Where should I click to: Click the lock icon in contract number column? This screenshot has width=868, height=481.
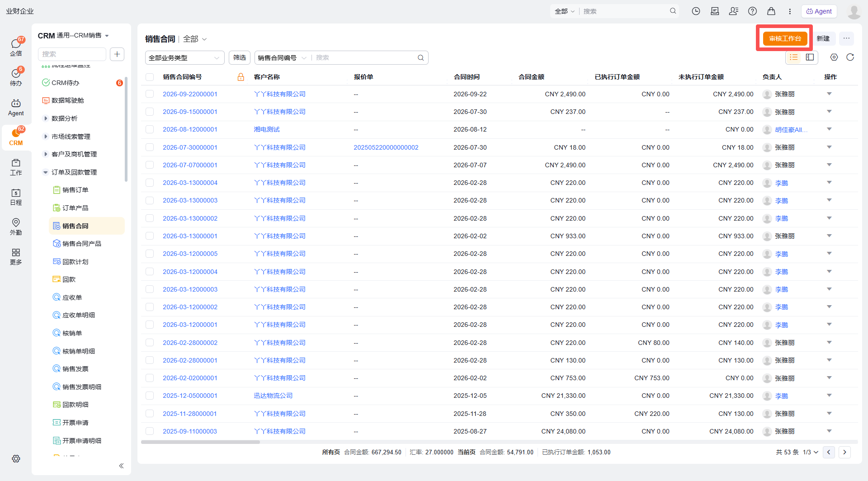tap(241, 77)
